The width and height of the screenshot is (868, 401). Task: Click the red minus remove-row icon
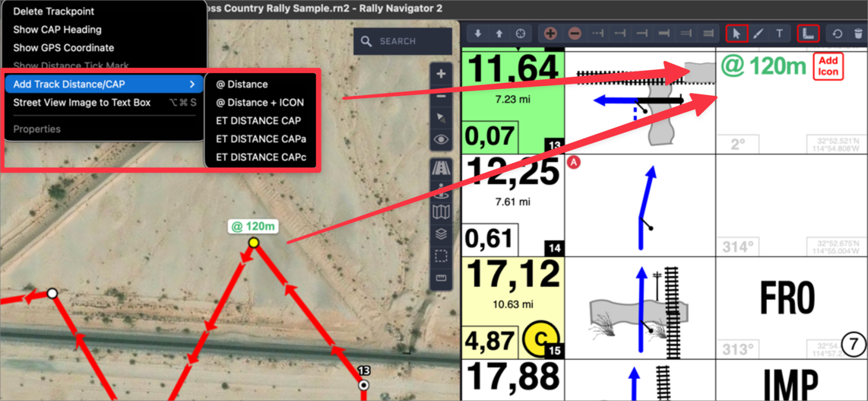click(x=575, y=33)
